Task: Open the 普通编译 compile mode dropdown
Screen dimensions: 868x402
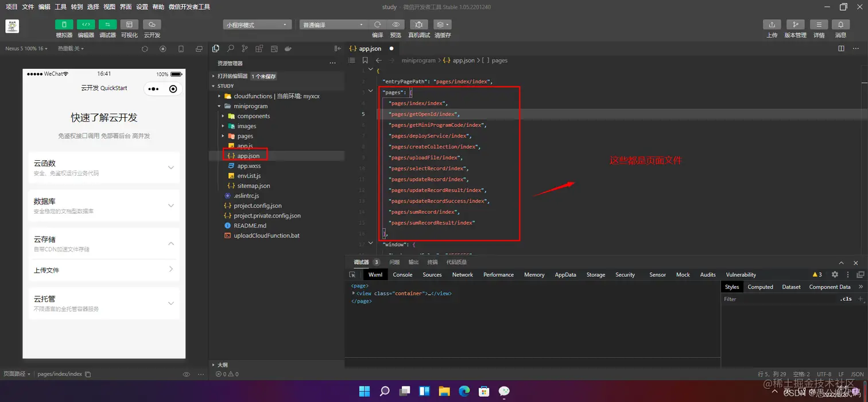Action: (332, 25)
